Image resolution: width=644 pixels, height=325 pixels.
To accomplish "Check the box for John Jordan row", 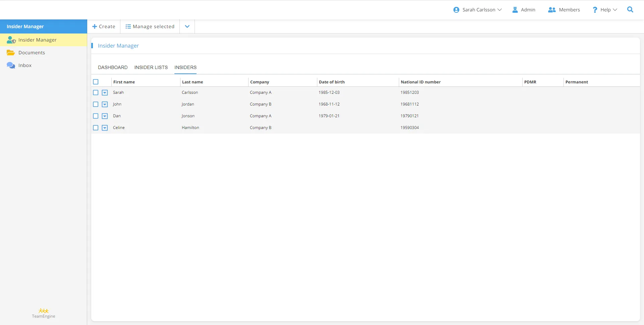I will 96,104.
